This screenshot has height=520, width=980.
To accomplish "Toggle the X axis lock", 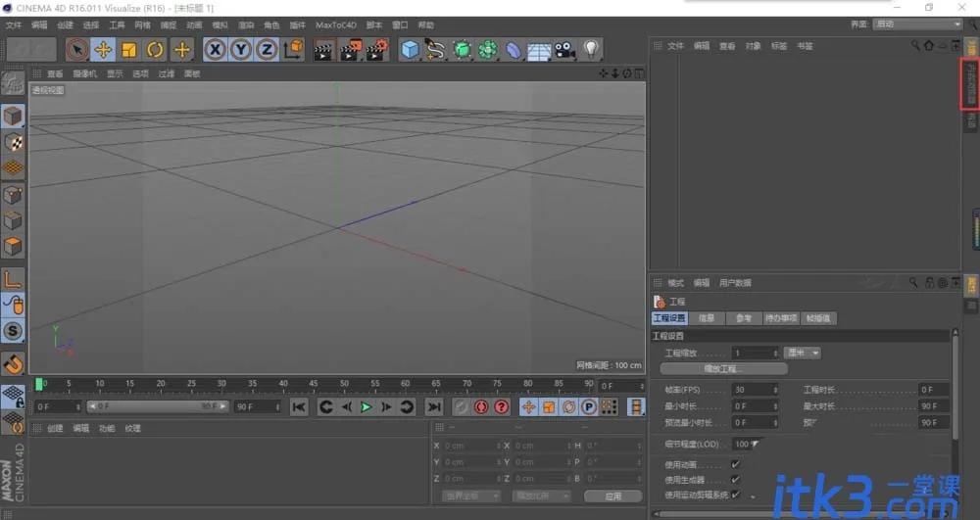I will pyautogui.click(x=215, y=49).
